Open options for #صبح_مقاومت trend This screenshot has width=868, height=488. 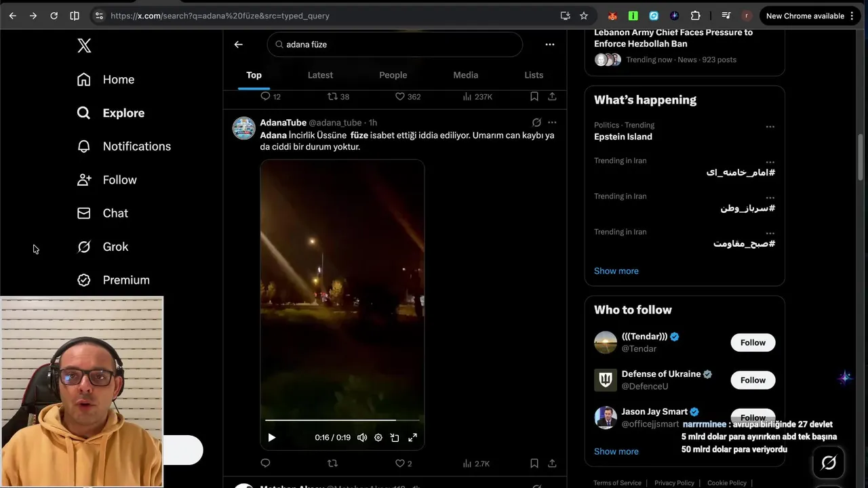(x=770, y=234)
